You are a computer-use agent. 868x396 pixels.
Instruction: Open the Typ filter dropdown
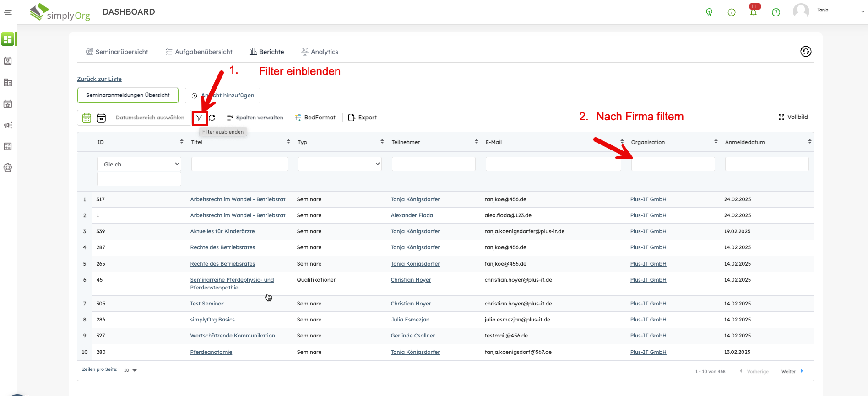pos(340,164)
